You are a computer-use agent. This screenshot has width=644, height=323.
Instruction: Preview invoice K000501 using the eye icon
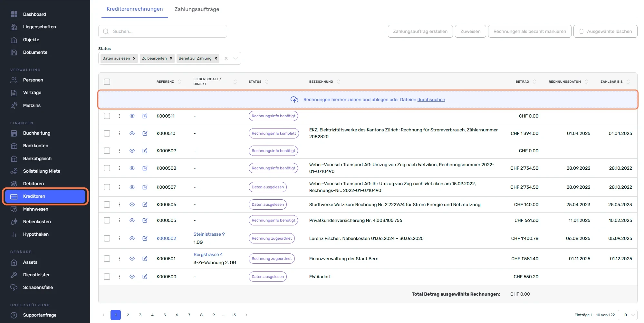(132, 259)
